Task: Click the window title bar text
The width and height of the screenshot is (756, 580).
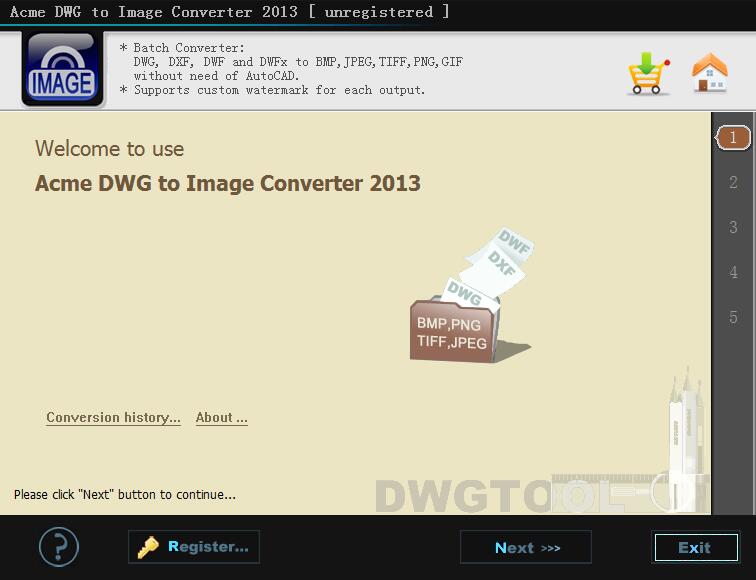Action: click(230, 12)
